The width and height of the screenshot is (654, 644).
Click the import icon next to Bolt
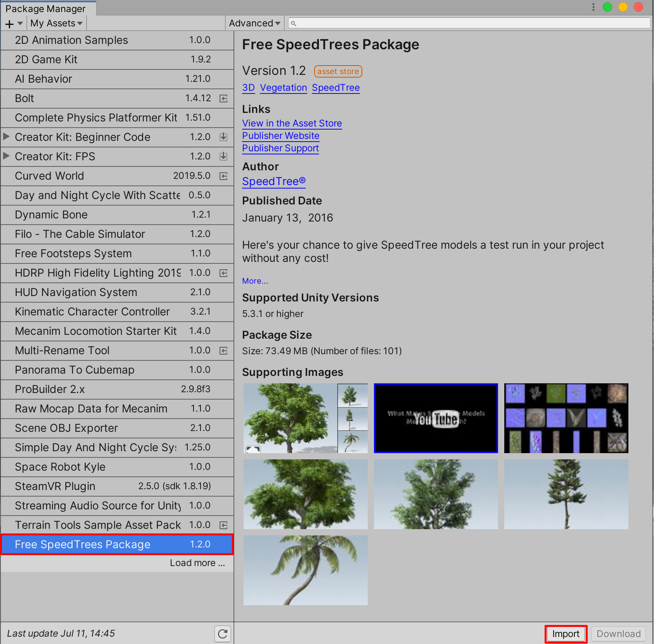click(x=223, y=99)
